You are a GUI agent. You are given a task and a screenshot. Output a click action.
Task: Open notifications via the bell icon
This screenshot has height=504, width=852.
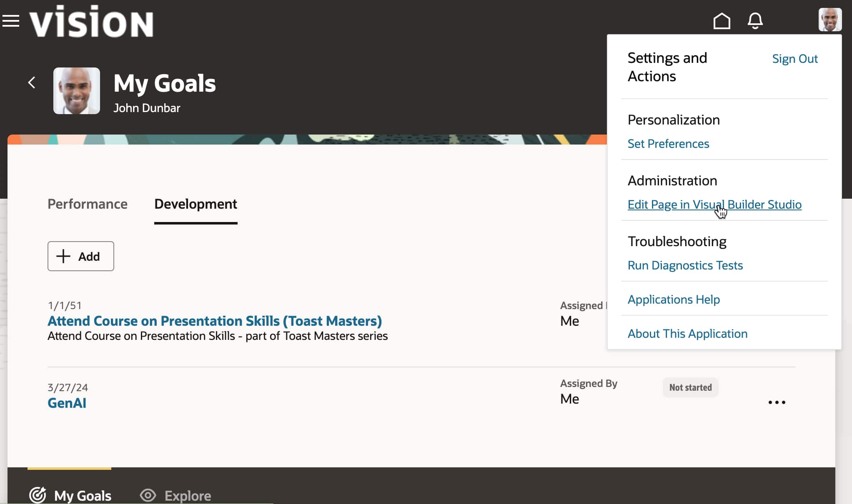pyautogui.click(x=755, y=21)
